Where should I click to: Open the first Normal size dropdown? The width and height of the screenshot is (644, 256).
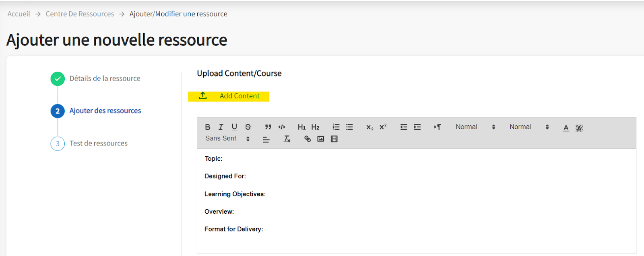475,127
